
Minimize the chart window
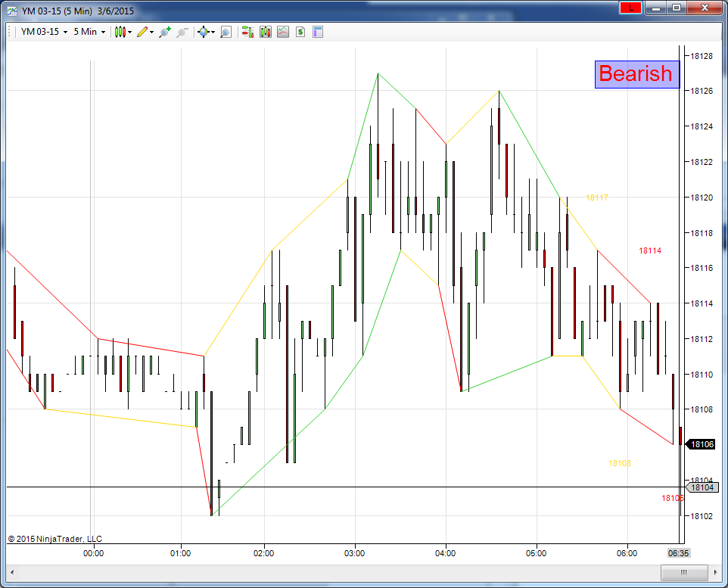click(656, 8)
